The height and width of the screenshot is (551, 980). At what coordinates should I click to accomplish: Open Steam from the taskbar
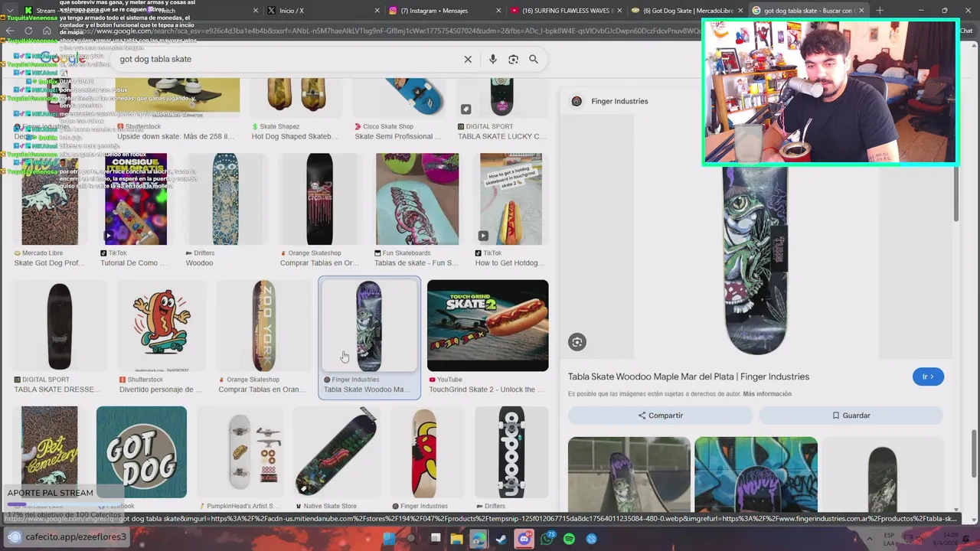click(x=501, y=538)
